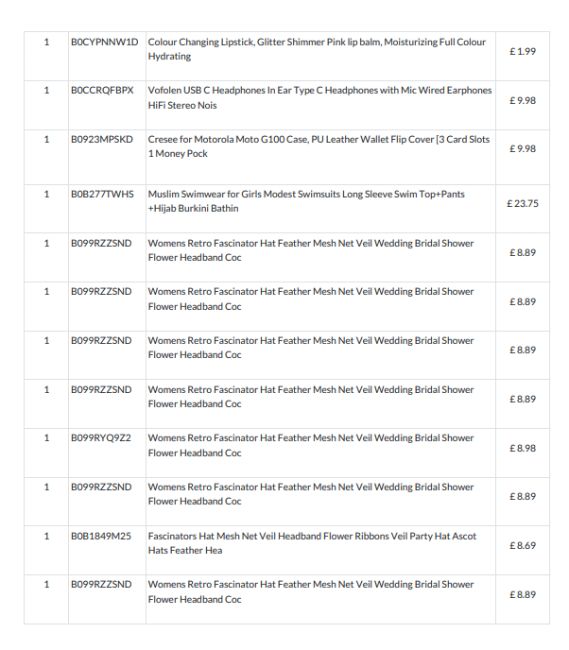
Task: Click the Cresee Motorola Moto G100 Case text
Action: point(319,146)
